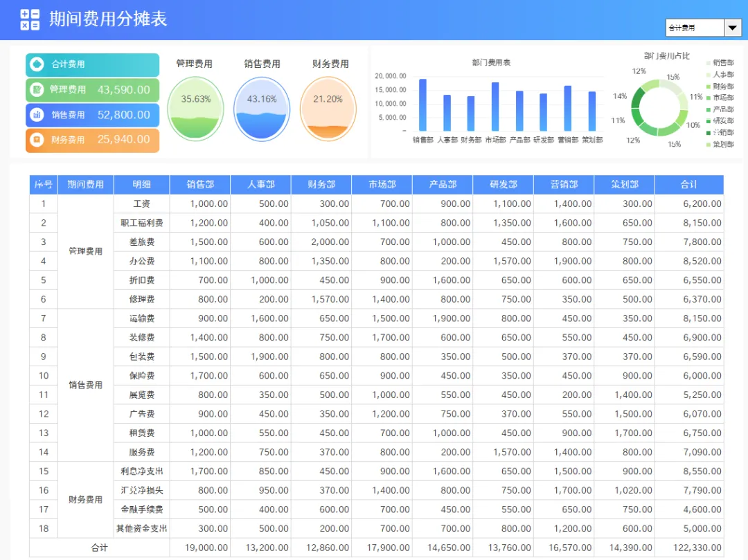748x560 pixels.
Task: Select the 包装费 detail cell
Action: (142, 356)
